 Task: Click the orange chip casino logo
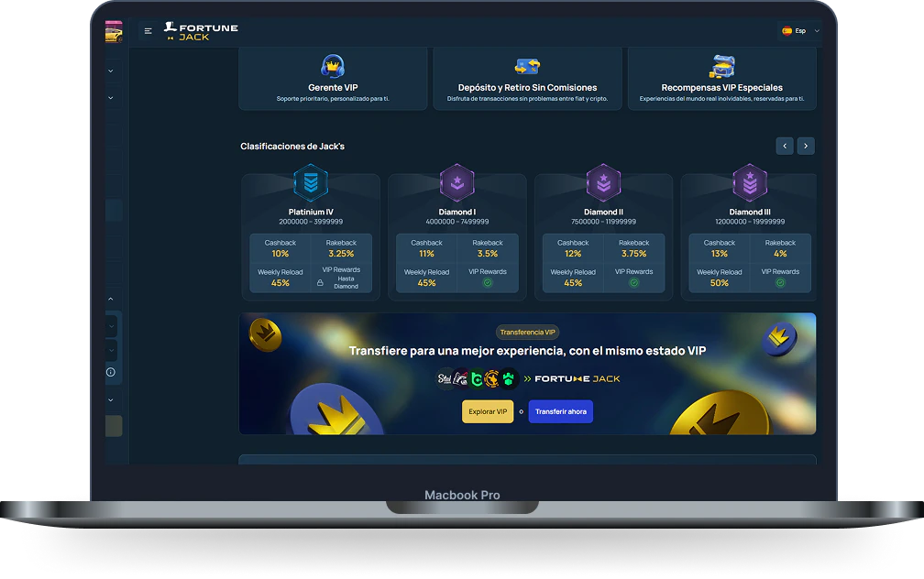click(492, 378)
